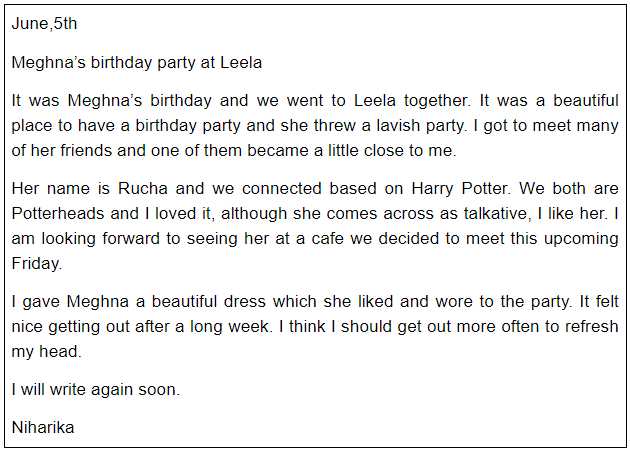This screenshot has height=453, width=630.
Task: Click the date June,5th
Action: click(44, 24)
